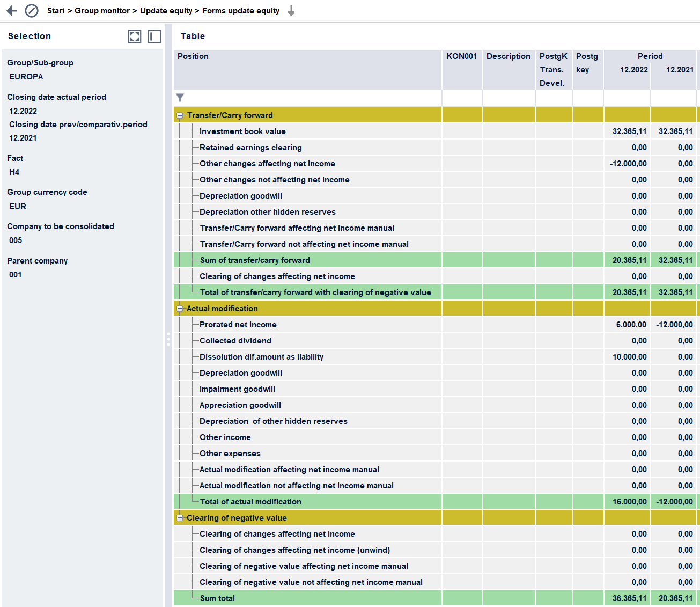
Task: Click the H4 fact value
Action: click(x=14, y=172)
